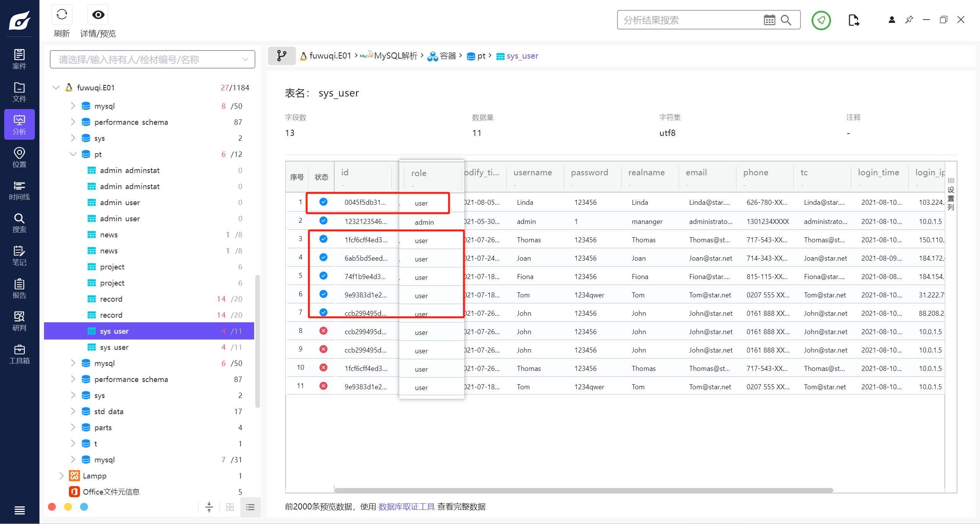980x524 pixels.
Task: Click the green shield icon at top
Action: (821, 20)
